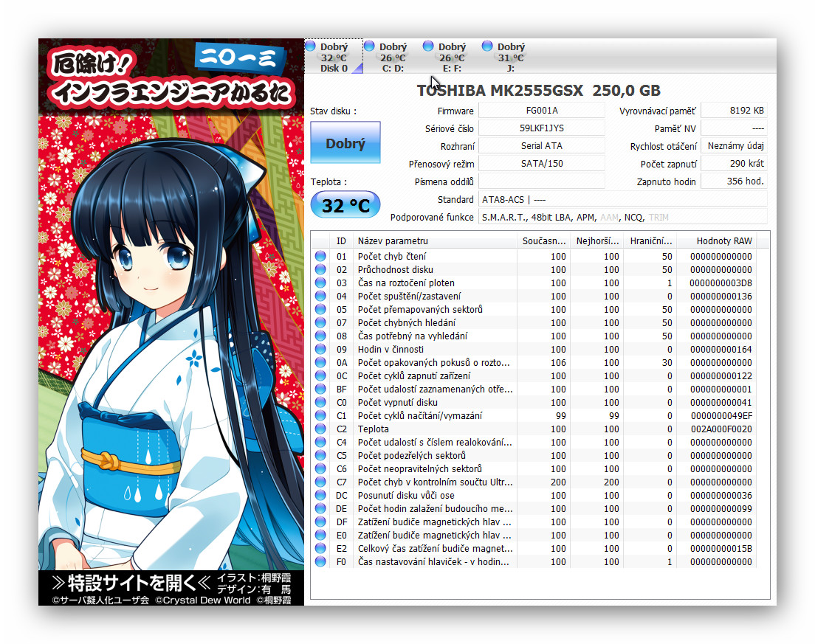Screen dimensions: 815x644
Task: Click status icon for row E2
Action: point(320,548)
